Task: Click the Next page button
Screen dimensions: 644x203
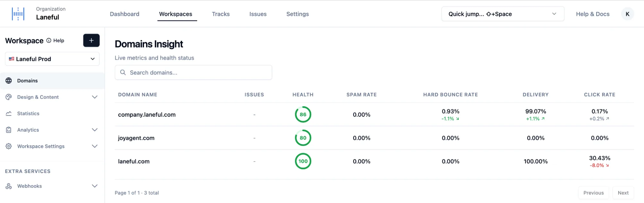Action: pyautogui.click(x=623, y=193)
